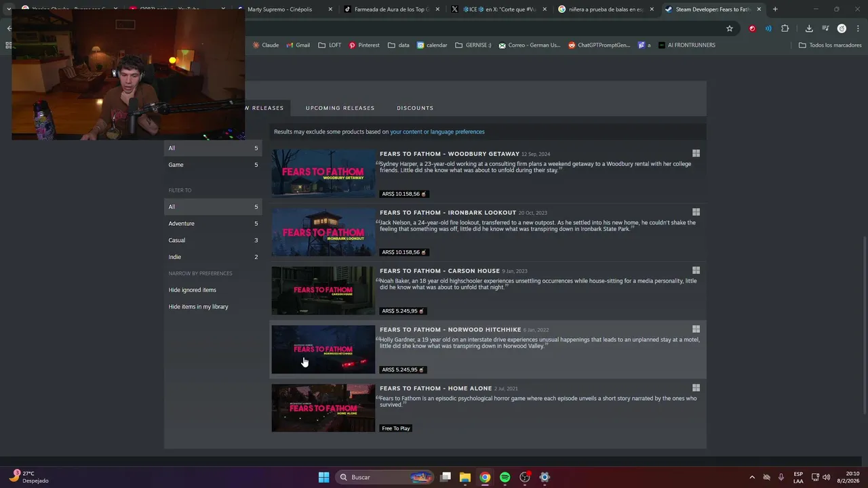Click Windows platform icon on Home Alone row
The height and width of the screenshot is (488, 868).
coord(696,388)
